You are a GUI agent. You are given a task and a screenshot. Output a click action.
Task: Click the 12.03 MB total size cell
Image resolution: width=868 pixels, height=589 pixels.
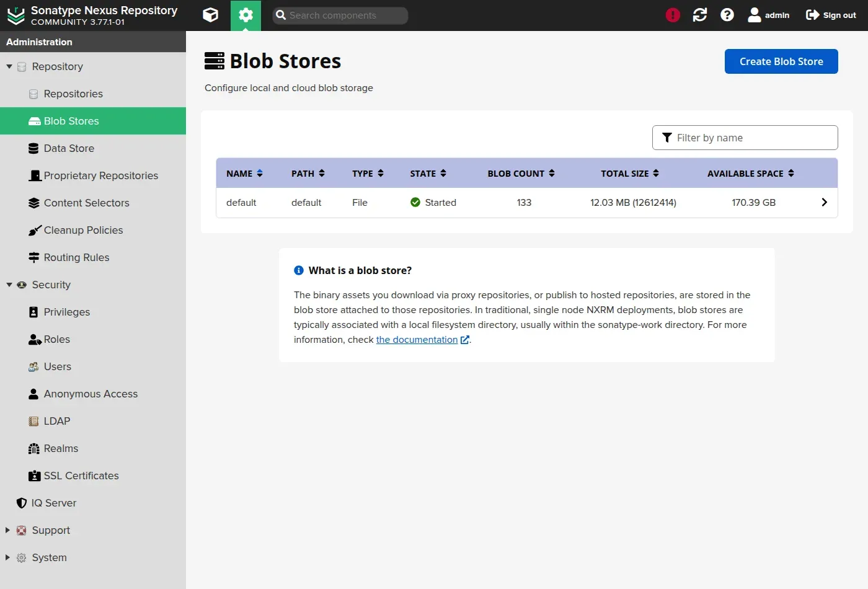pos(633,202)
